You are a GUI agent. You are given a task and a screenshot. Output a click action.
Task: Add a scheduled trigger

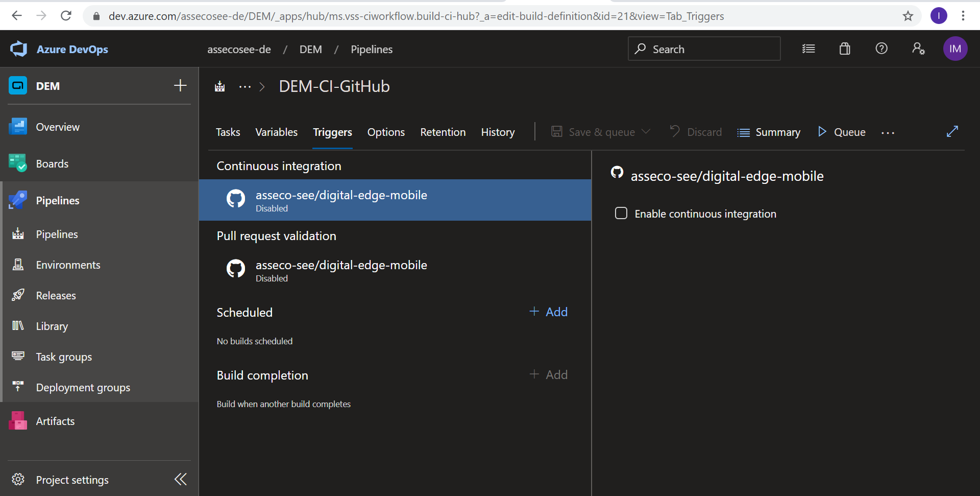tap(549, 312)
